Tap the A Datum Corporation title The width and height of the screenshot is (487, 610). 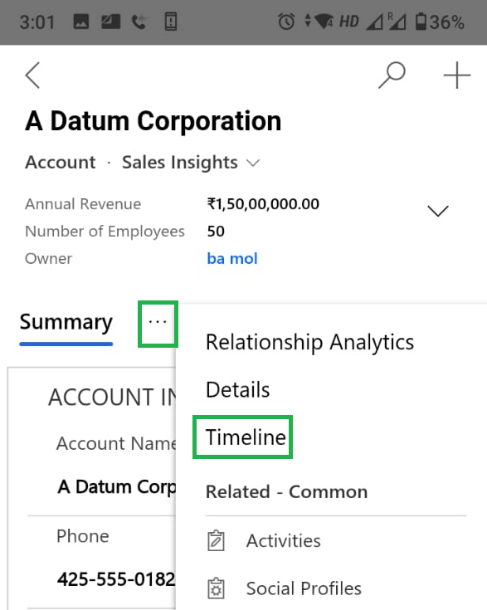[x=153, y=121]
